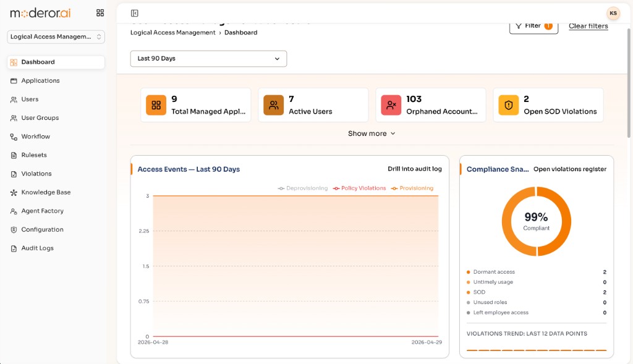633x364 pixels.
Task: Expand metrics with Show more
Action: pos(372,133)
